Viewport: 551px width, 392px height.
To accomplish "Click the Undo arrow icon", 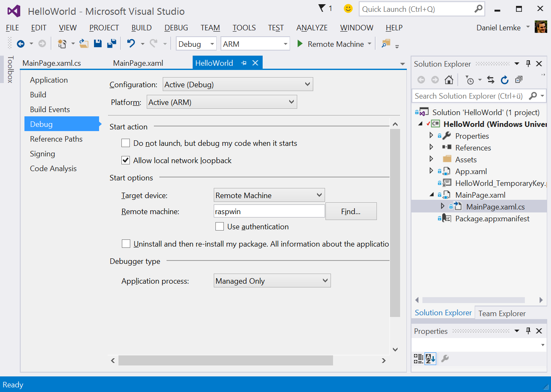I will click(131, 43).
